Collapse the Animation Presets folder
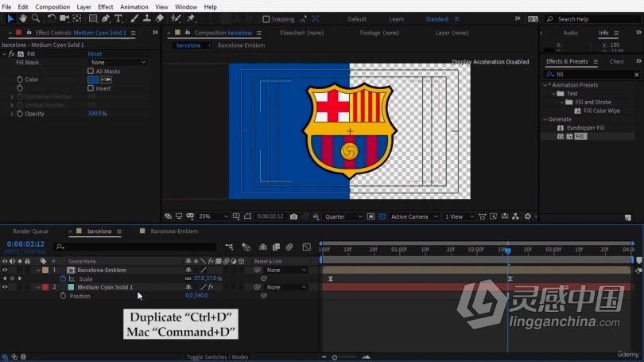The width and height of the screenshot is (644, 362). [x=545, y=85]
